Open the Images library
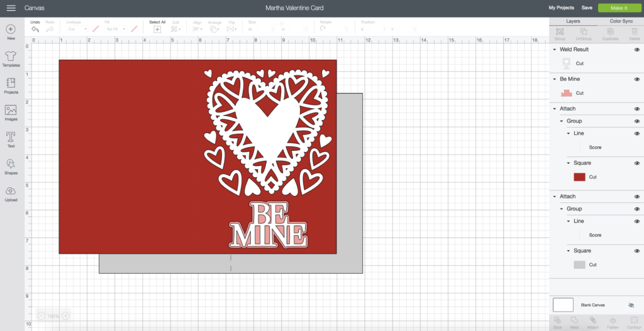The width and height of the screenshot is (644, 331). 11,113
